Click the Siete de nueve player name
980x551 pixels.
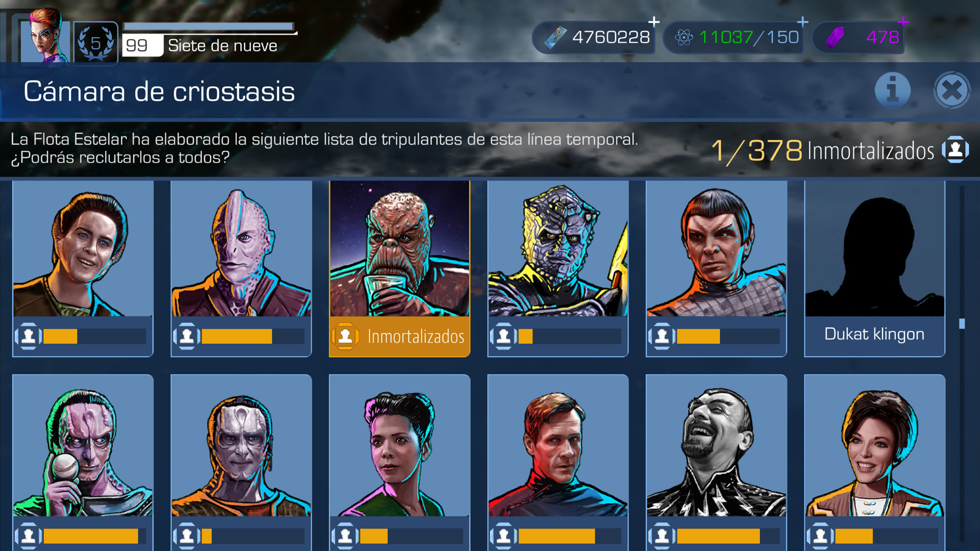[223, 46]
